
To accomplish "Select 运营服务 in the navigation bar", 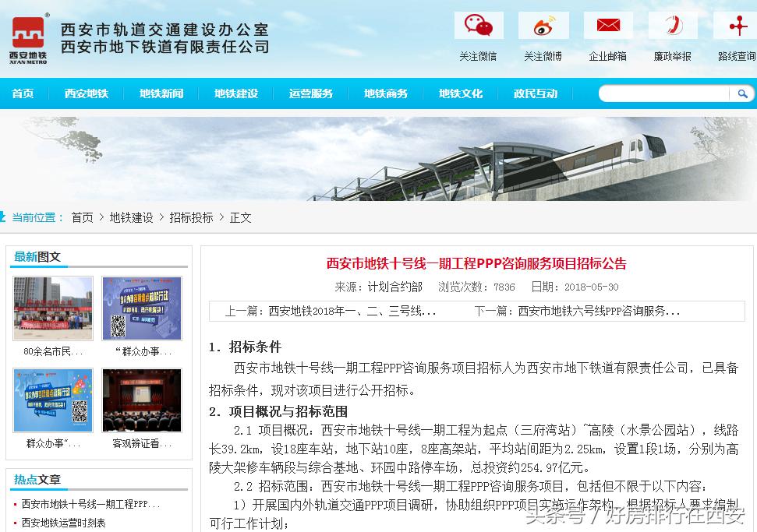I will pos(311,93).
